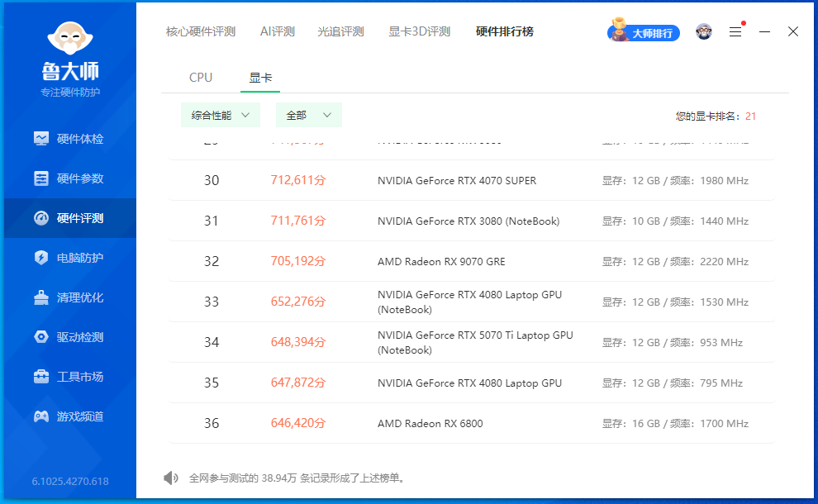Open 硬件参数 list icon in sidebar
818x504 pixels.
pos(41,178)
